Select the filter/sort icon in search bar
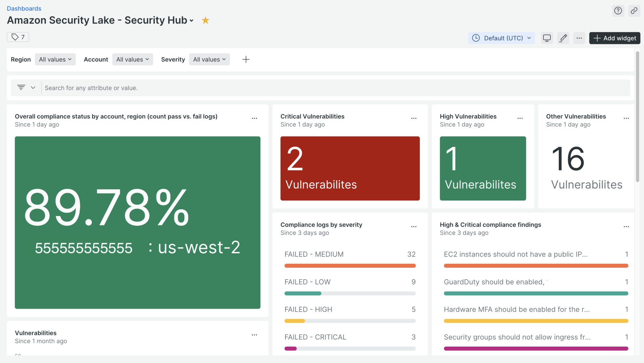The image size is (644, 363). [21, 87]
